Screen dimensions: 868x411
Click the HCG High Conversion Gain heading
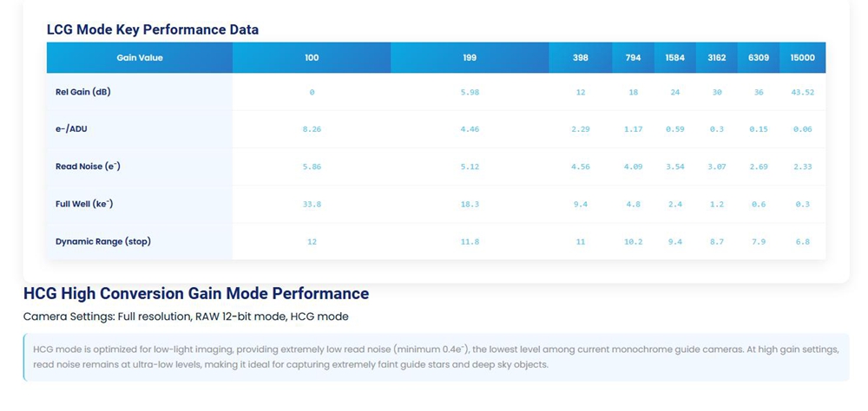click(196, 294)
